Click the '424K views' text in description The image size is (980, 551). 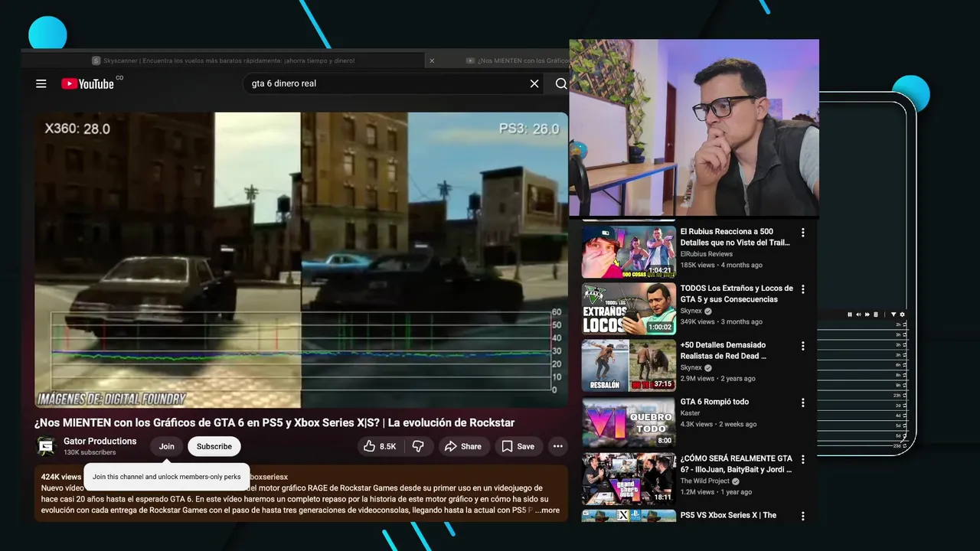[x=61, y=477]
